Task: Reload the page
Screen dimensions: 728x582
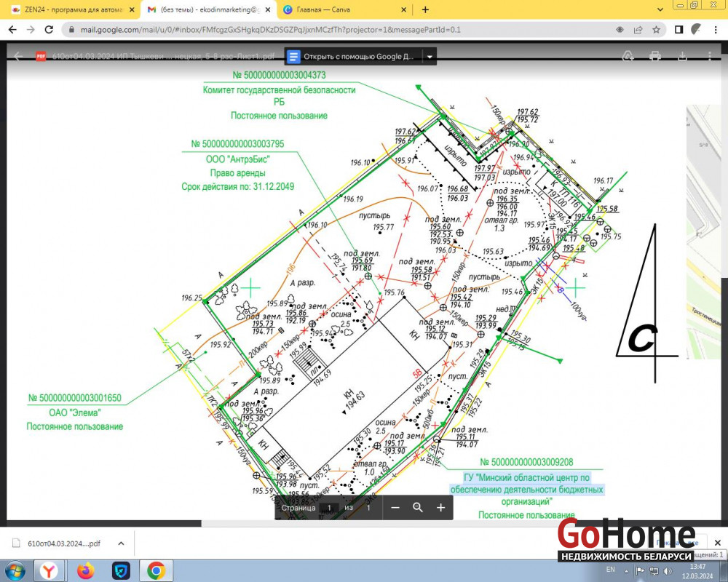Action: 49,30
